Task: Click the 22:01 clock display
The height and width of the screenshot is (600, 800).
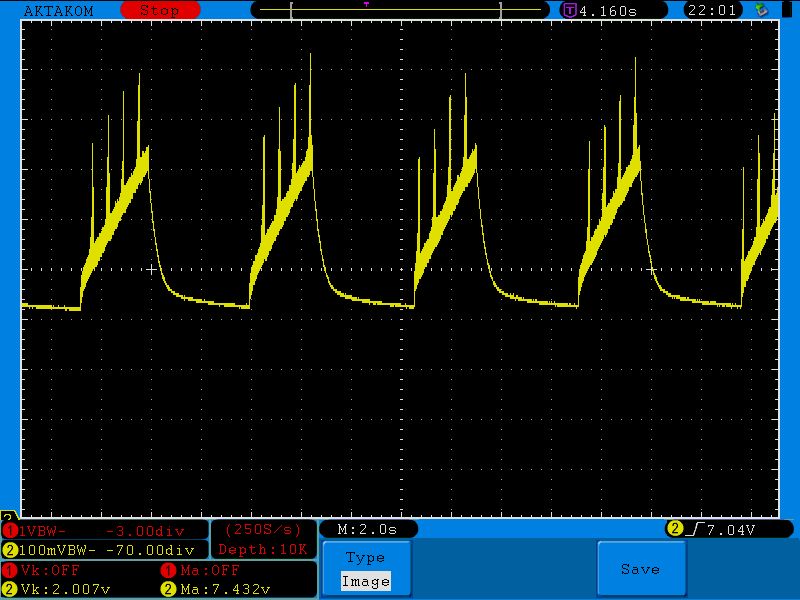Action: pyautogui.click(x=713, y=10)
